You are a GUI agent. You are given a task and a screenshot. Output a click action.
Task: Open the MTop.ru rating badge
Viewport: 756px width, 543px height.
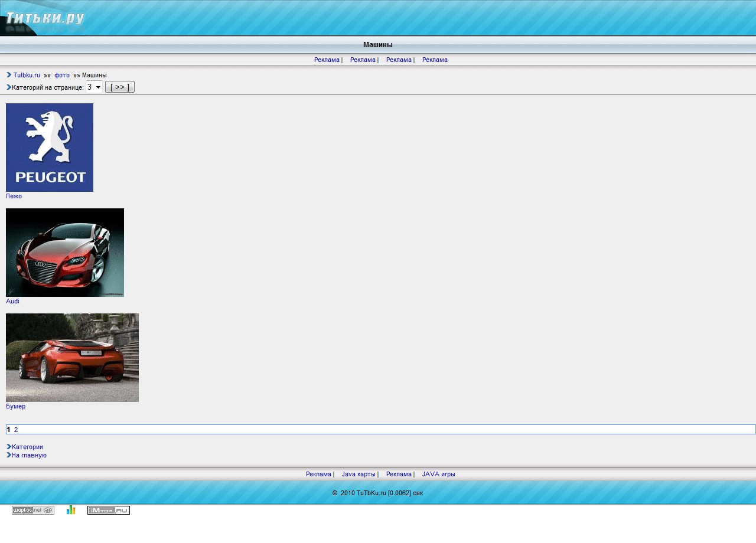109,510
